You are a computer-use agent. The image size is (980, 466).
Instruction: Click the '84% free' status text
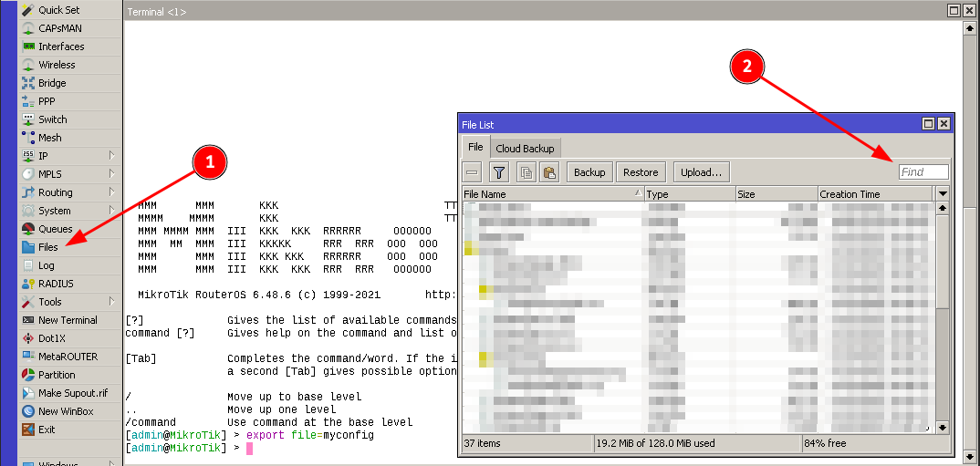pyautogui.click(x=825, y=443)
